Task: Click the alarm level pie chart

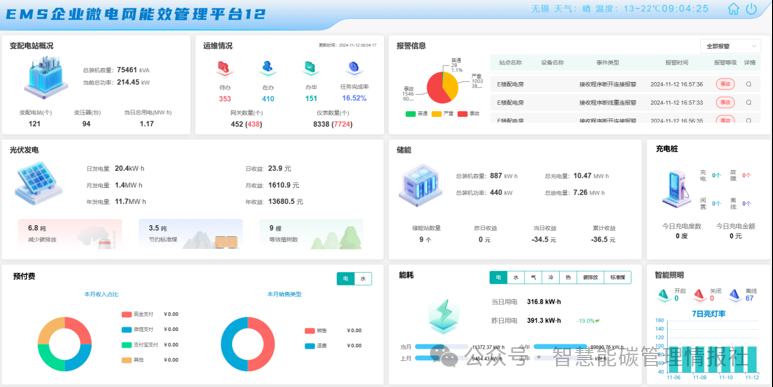Action: click(442, 87)
